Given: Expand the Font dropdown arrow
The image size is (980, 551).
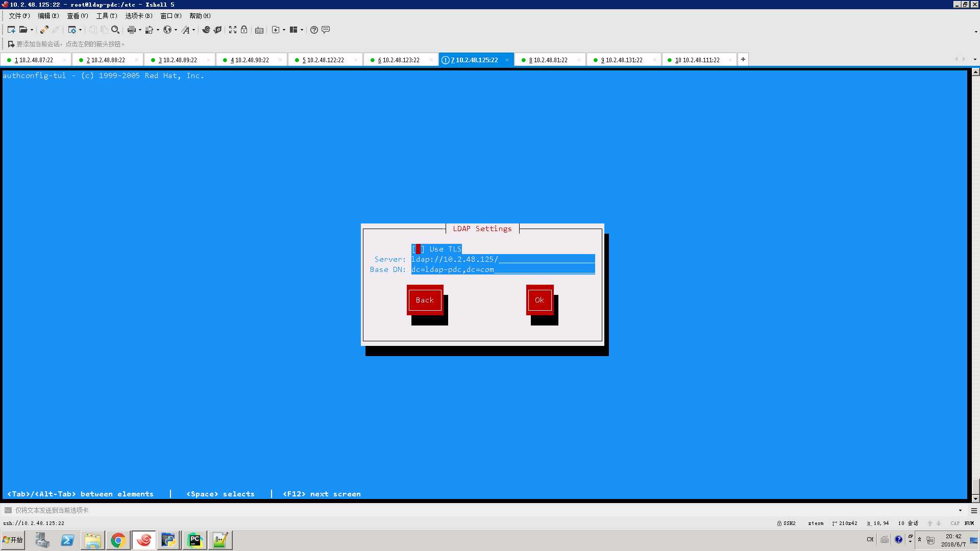Looking at the screenshot, I should click(x=194, y=30).
